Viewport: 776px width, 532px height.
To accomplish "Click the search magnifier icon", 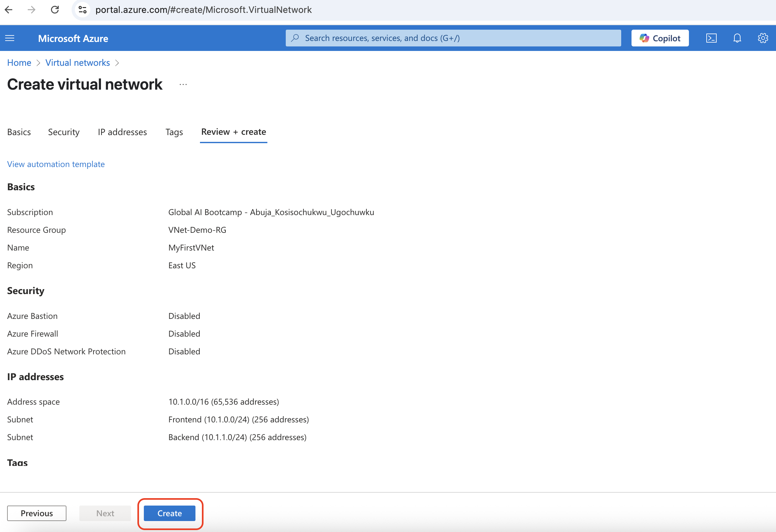I will tap(295, 38).
